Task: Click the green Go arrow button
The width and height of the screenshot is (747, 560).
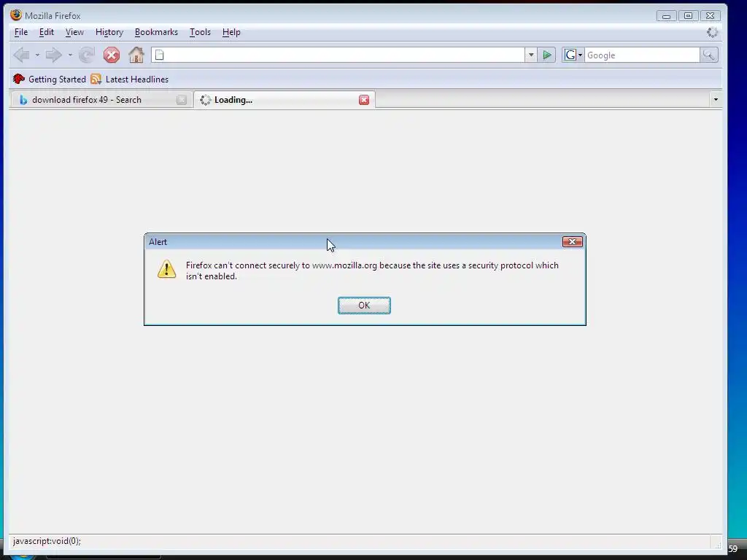Action: click(x=547, y=55)
